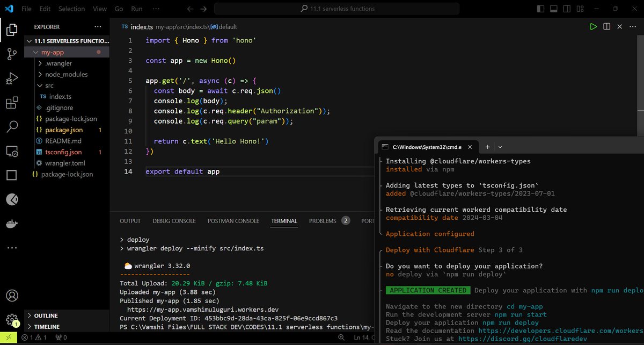Click the forwarded ports indicator in status bar

61,337
